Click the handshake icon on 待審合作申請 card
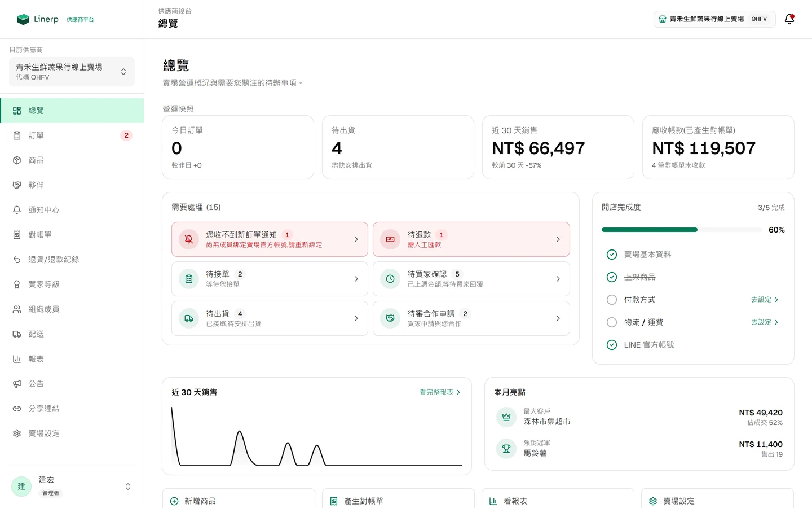 (390, 318)
